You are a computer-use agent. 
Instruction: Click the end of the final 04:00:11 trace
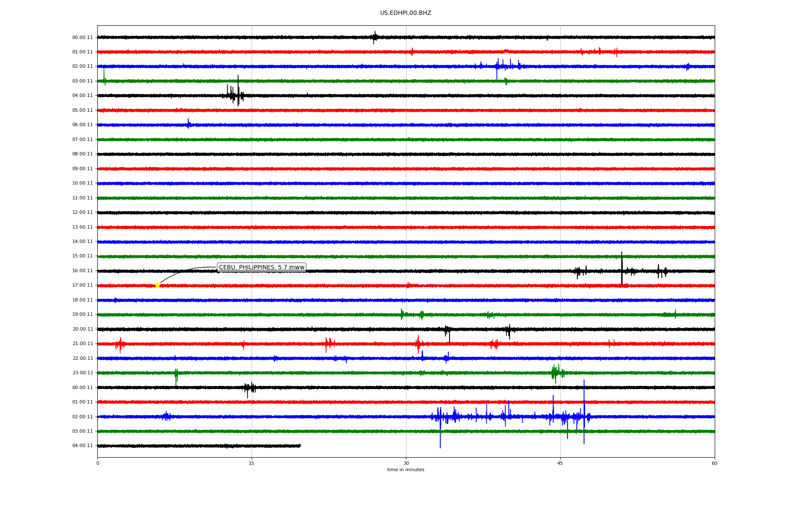tap(300, 445)
